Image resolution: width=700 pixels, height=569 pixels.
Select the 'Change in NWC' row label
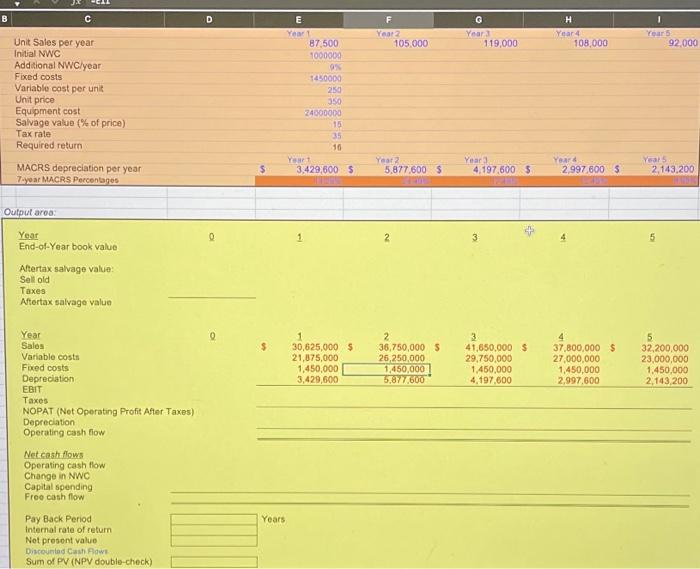pyautogui.click(x=57, y=476)
